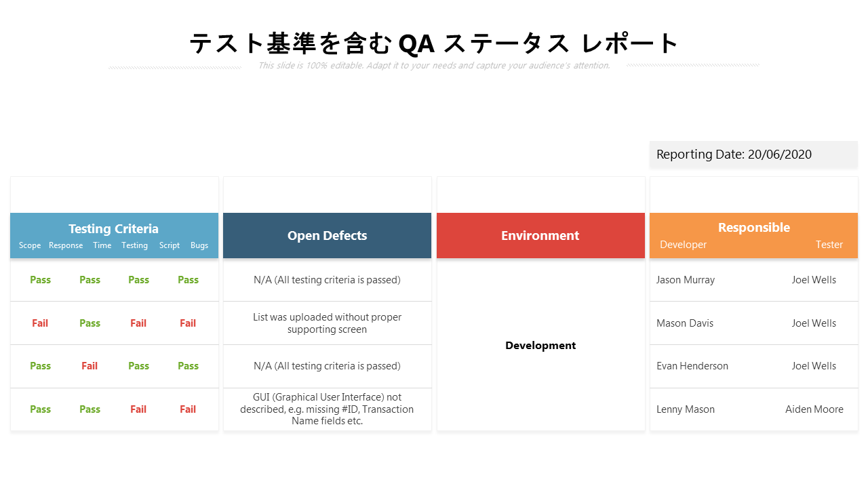The width and height of the screenshot is (868, 488).
Task: Click the 'N/A' defect text in Evan Henderson's row
Action: pyautogui.click(x=327, y=366)
